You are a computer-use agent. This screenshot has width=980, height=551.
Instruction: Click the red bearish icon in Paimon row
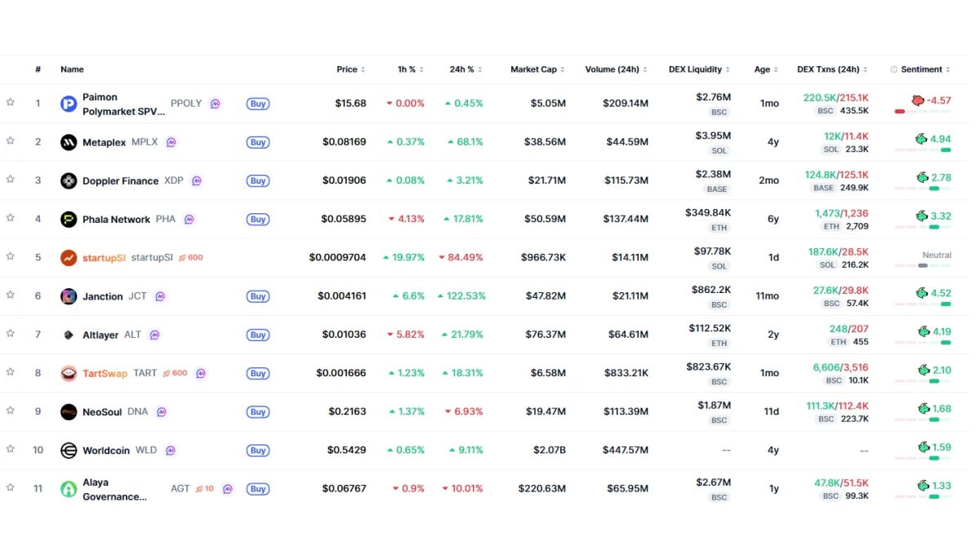point(918,100)
